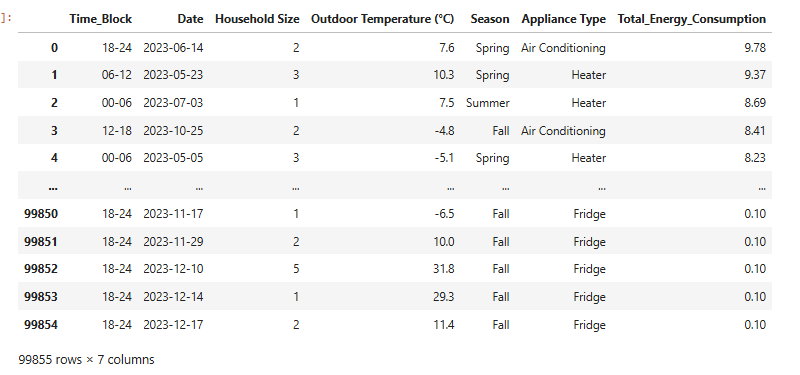Click the bold ellipsis row index
This screenshot has height=375, width=800.
[53, 188]
